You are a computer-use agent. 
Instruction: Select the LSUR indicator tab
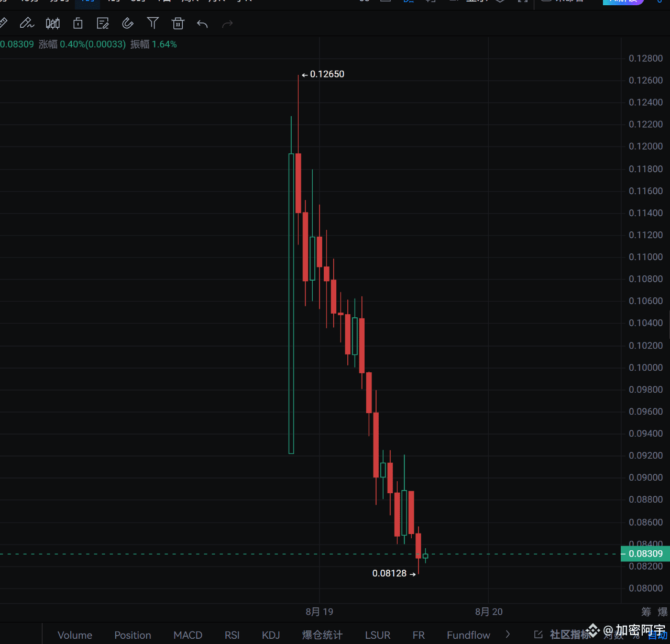click(378, 635)
